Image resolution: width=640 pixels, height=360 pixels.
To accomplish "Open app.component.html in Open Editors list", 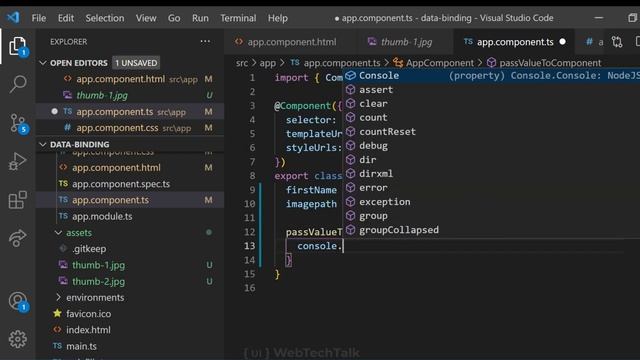I will click(130, 79).
